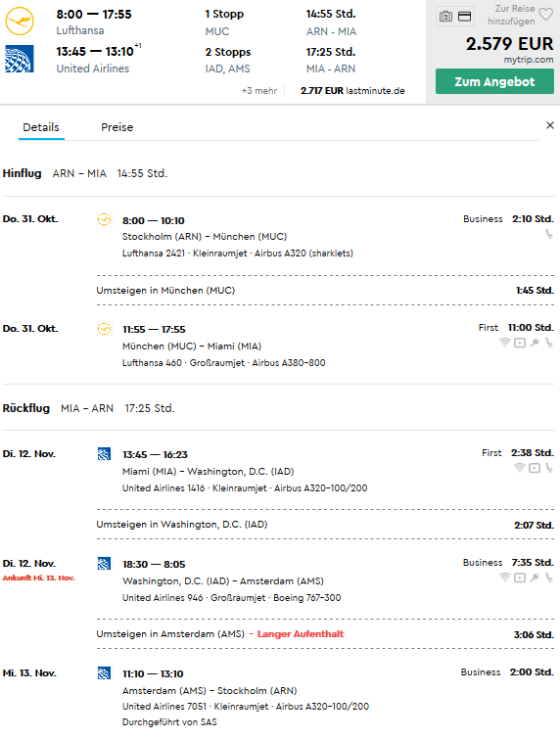Click the Lufthansa logo in the summary header
This screenshot has width=560, height=740.
point(20,22)
